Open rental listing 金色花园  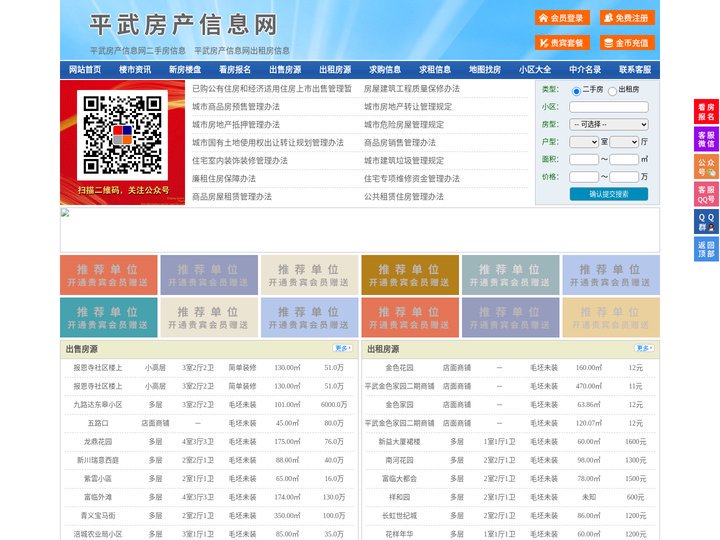[x=399, y=368]
